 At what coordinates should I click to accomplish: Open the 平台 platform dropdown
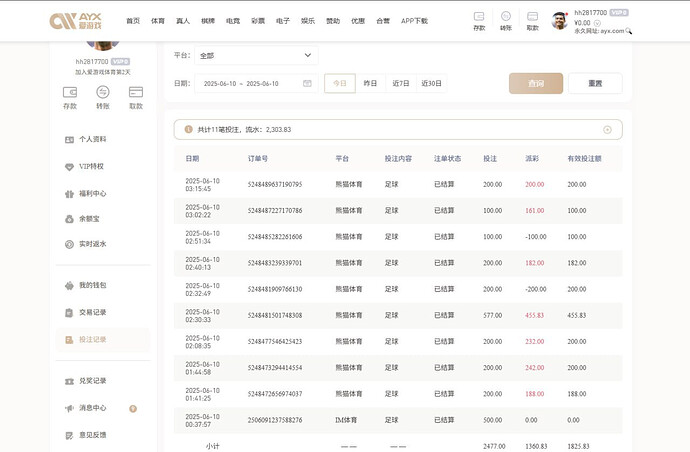coord(256,56)
